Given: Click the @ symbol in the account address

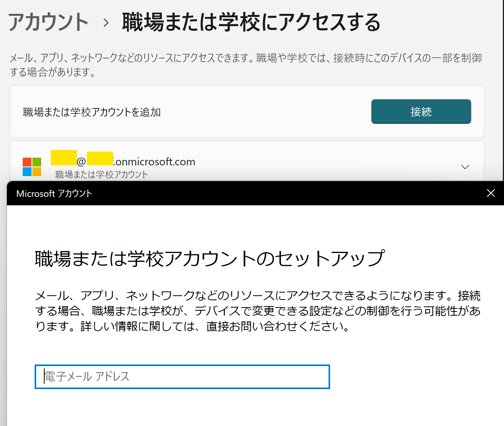Looking at the screenshot, I should coord(82,162).
